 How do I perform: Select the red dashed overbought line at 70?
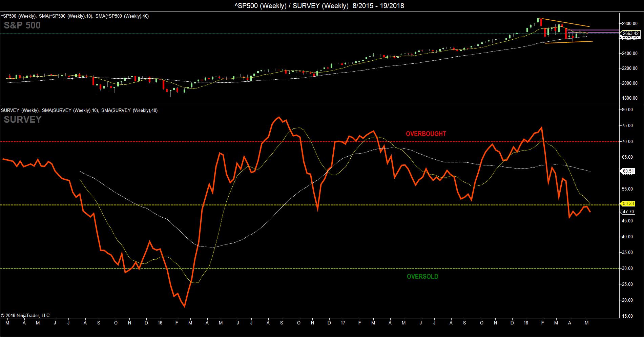tap(310, 141)
